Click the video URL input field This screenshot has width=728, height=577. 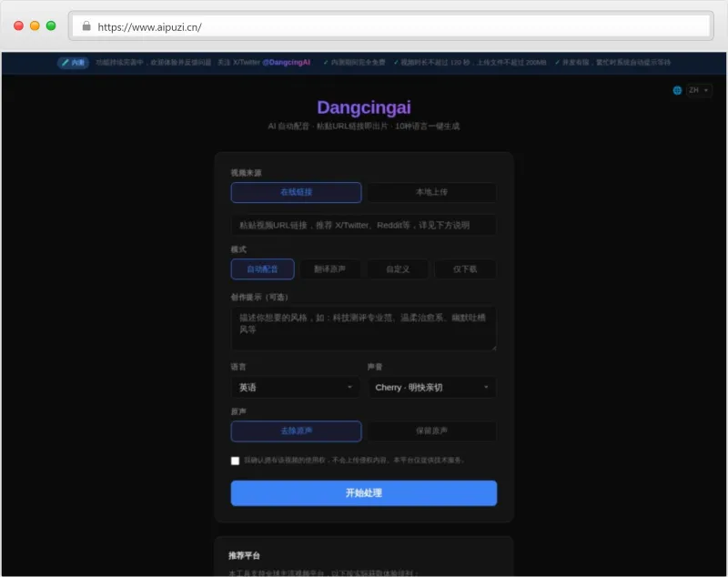pos(363,224)
